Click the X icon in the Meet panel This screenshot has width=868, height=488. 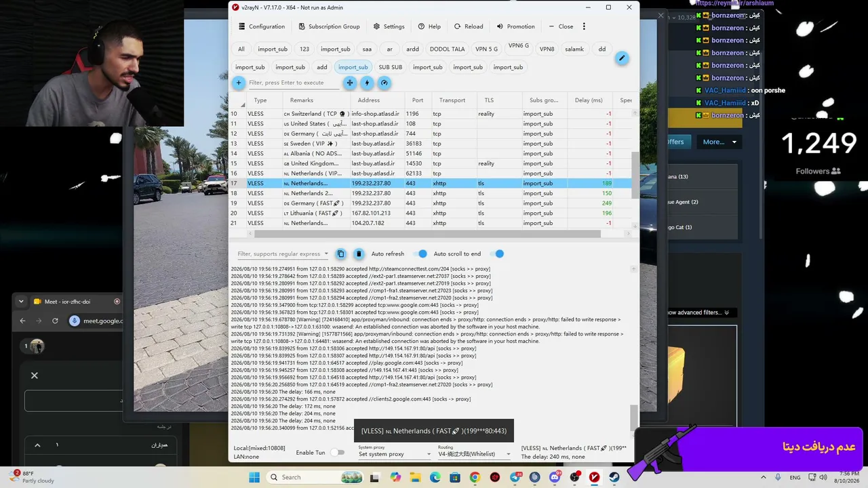click(x=35, y=375)
